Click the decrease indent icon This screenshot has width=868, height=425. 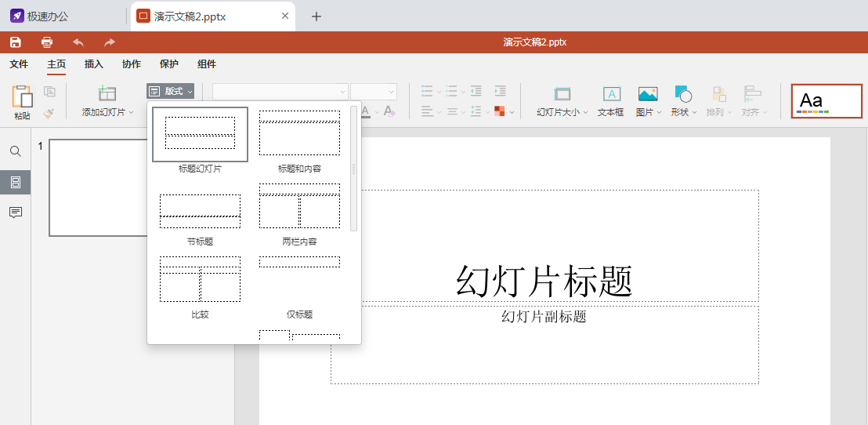tap(476, 91)
